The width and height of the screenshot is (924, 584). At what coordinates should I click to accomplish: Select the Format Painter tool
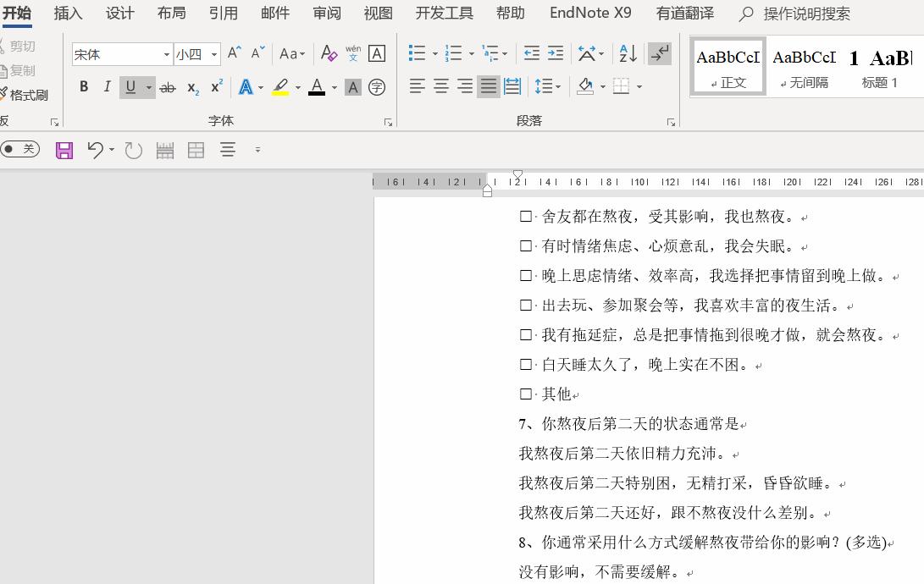(26, 95)
